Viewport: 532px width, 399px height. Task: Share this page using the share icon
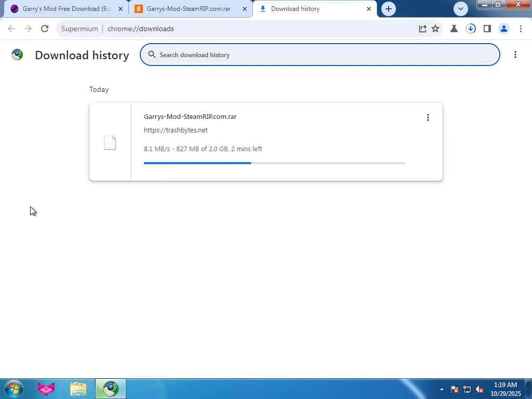[422, 29]
